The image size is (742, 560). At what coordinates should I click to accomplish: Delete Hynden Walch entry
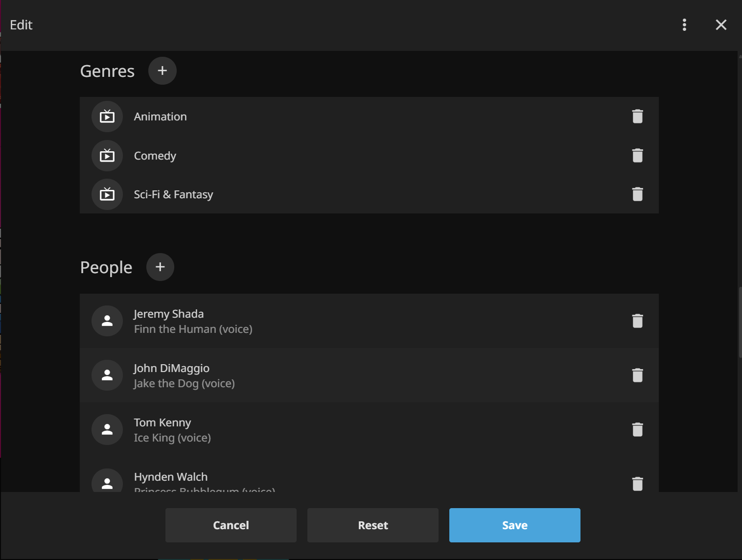637,484
